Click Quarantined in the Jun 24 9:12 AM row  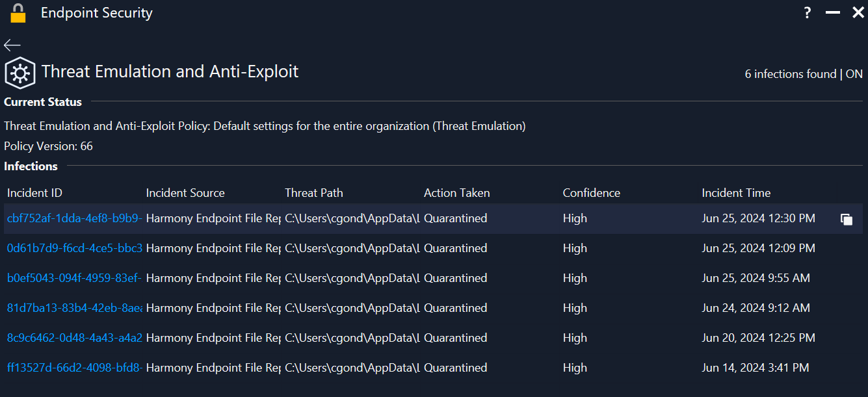[x=456, y=308]
